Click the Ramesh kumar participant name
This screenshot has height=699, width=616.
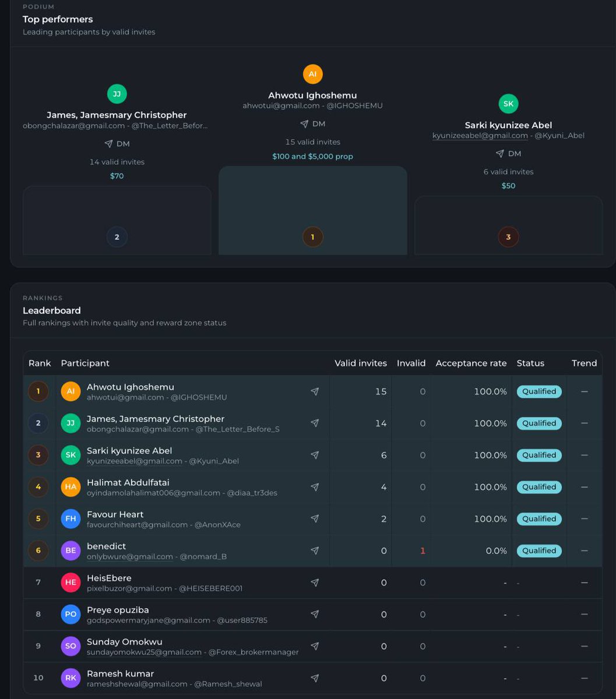(x=121, y=673)
